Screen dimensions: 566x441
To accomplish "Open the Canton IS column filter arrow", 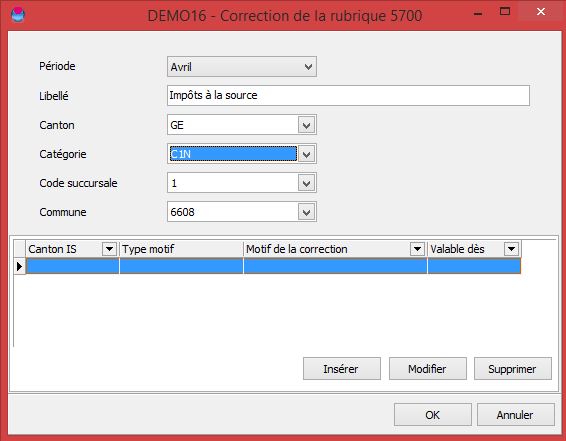I will pos(109,249).
